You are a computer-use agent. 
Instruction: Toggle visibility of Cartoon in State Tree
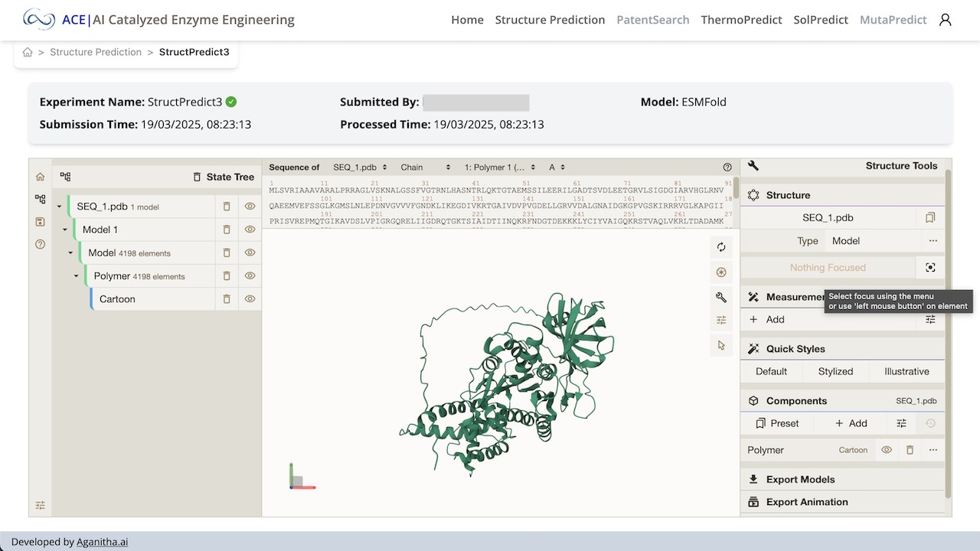pos(250,299)
